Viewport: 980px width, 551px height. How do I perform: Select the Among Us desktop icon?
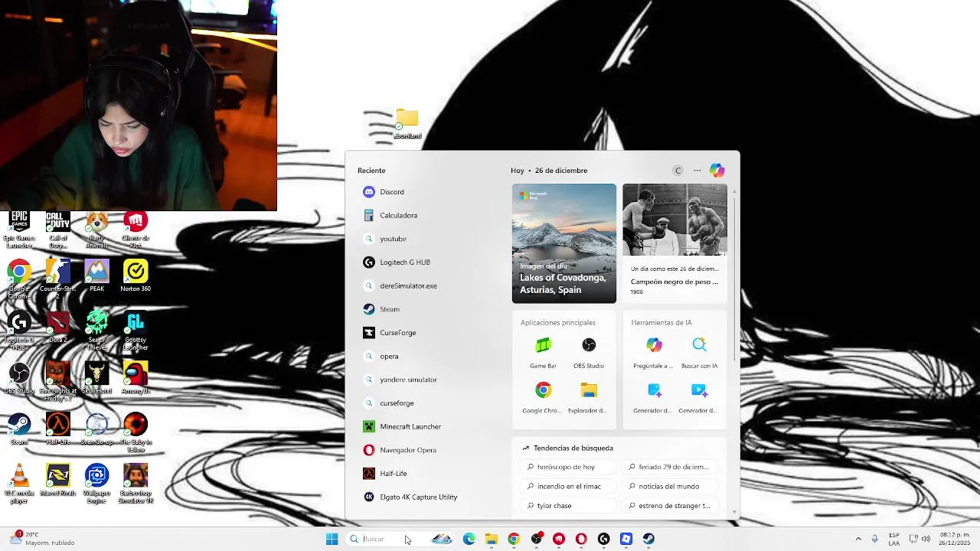click(x=136, y=378)
